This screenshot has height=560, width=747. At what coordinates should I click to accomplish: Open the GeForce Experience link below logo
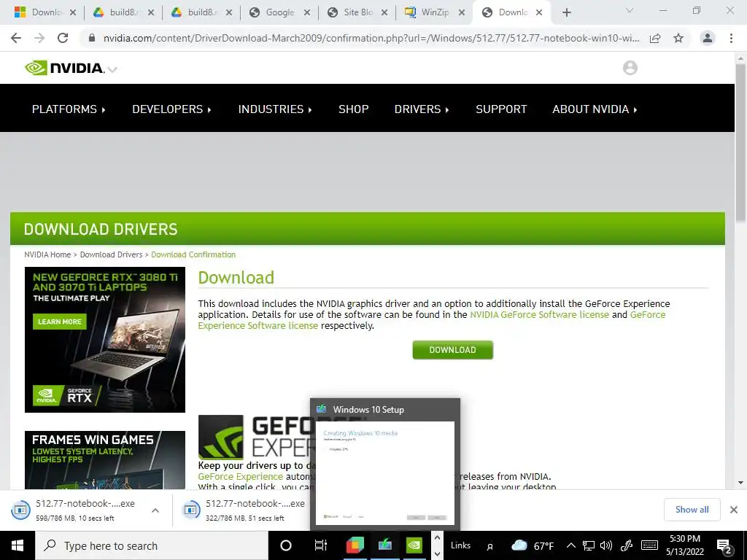pyautogui.click(x=241, y=477)
